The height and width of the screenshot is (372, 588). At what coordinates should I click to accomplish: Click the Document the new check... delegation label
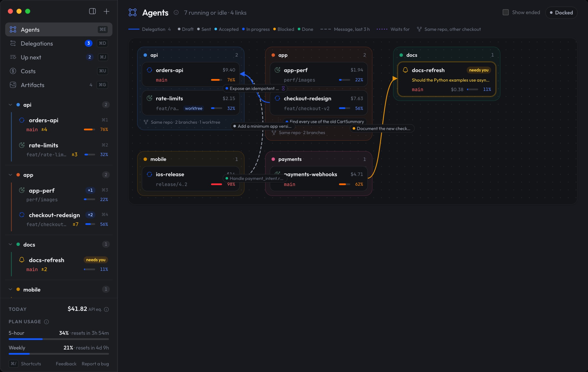[382, 129]
